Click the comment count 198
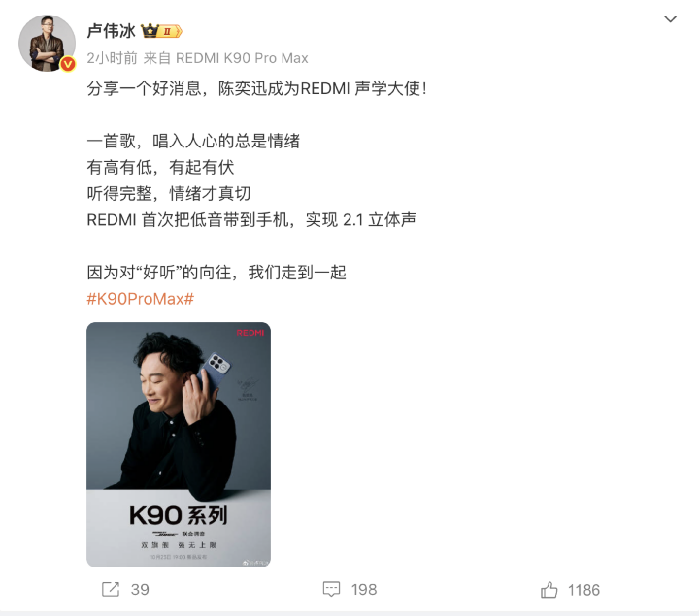Viewport: 699px width, 616px height. (364, 589)
